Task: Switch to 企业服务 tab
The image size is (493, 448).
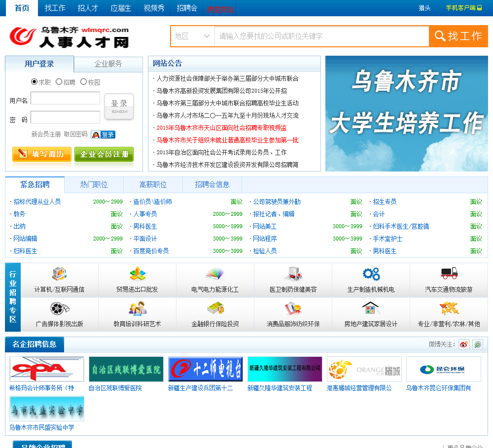Action: tap(108, 64)
